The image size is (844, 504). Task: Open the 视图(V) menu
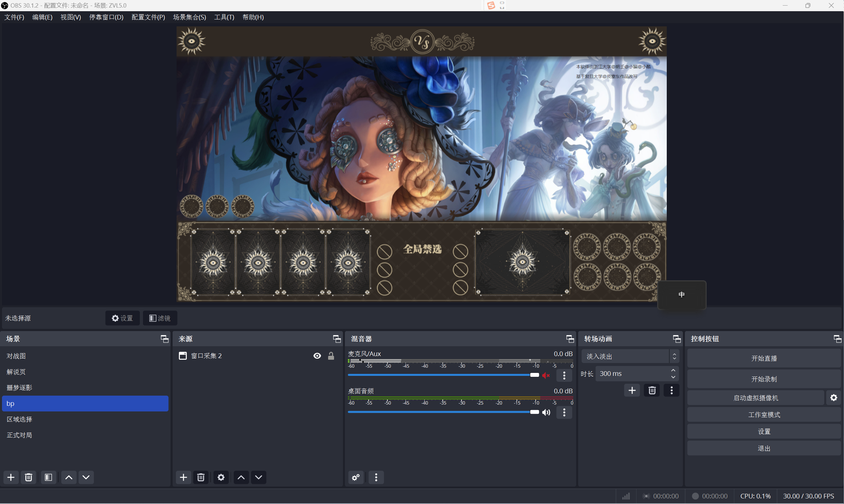click(x=70, y=17)
